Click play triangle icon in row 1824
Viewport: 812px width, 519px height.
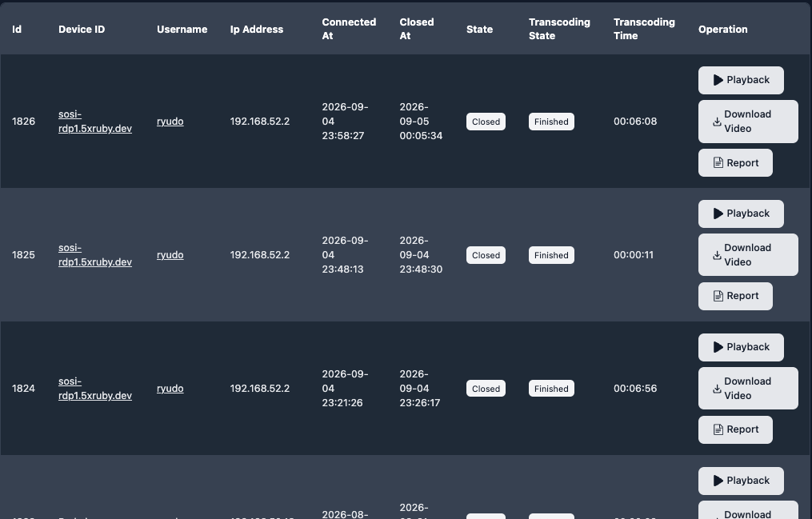718,347
